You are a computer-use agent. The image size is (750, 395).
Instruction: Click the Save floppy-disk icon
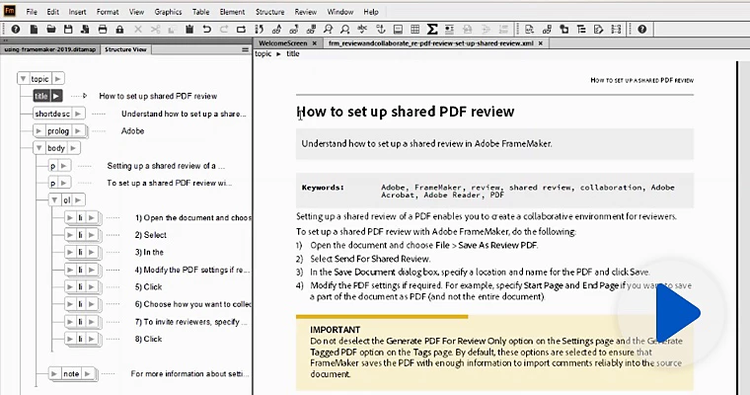pos(68,30)
